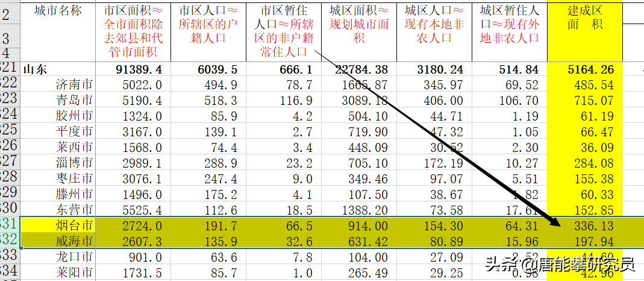Select the 市区面积 column header cell
Screen dimensions: 644x281
click(x=133, y=30)
